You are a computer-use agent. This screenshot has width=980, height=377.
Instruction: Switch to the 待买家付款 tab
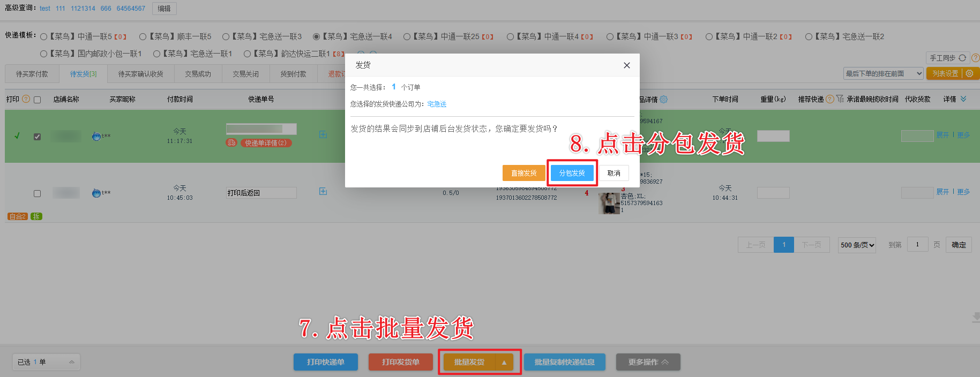[32, 74]
